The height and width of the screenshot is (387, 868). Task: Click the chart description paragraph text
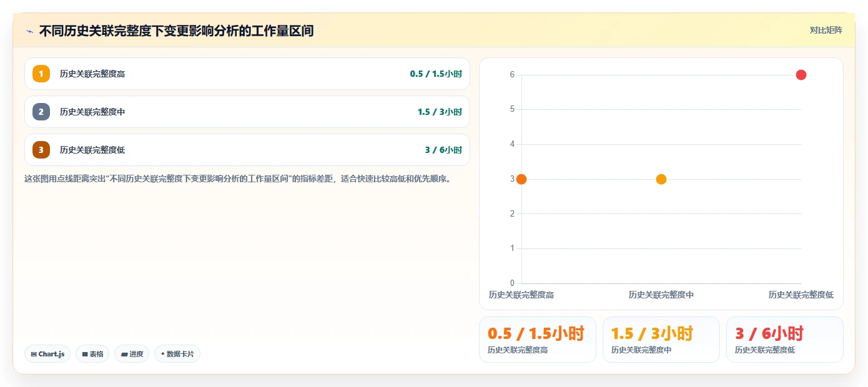pos(237,179)
